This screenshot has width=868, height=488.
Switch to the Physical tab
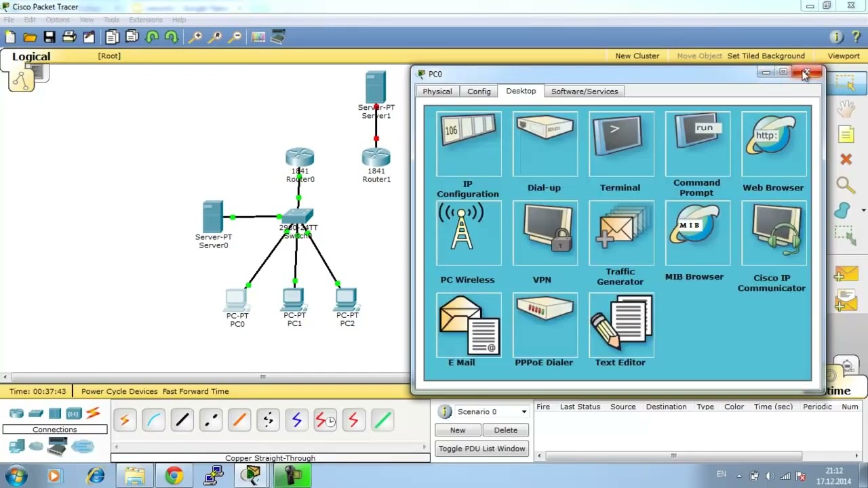tap(437, 91)
